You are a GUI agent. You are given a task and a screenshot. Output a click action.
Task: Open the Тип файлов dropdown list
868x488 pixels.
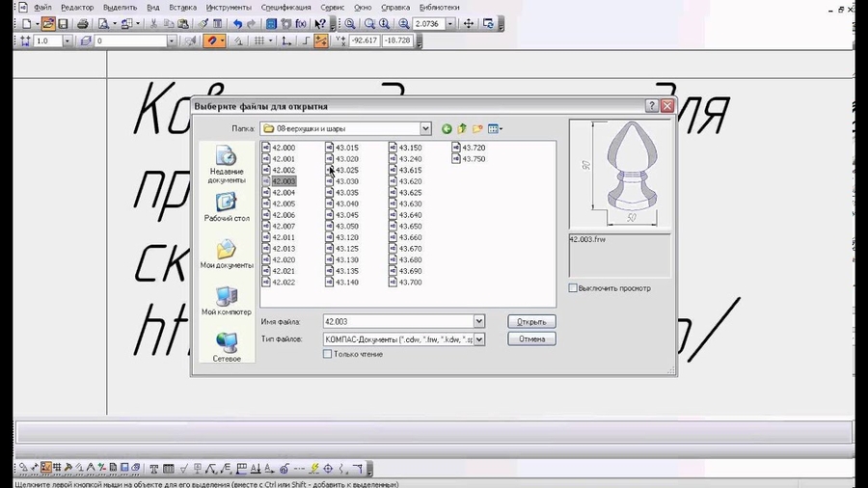pyautogui.click(x=479, y=339)
